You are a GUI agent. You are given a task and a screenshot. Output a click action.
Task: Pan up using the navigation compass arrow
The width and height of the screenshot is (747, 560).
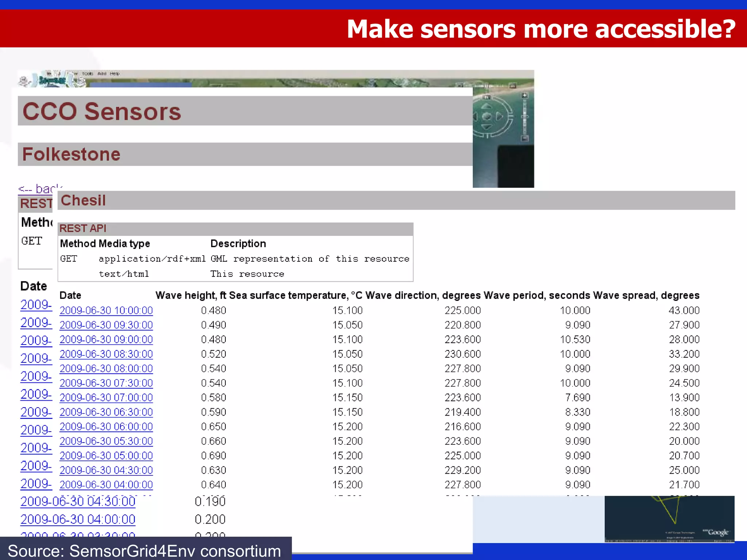487,106
